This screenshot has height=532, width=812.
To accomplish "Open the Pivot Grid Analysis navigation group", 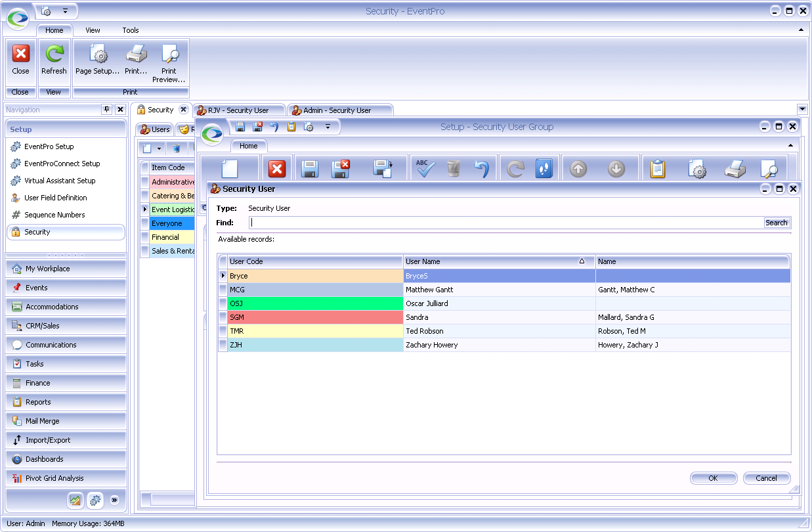I will click(66, 478).
